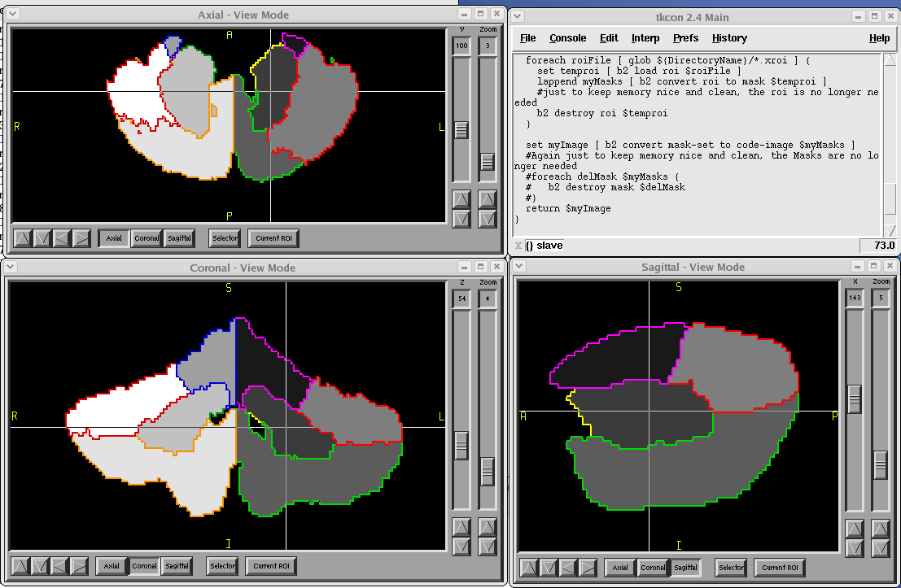901x588 pixels.
Task: Click Current ROI button in Axial window
Action: click(273, 238)
